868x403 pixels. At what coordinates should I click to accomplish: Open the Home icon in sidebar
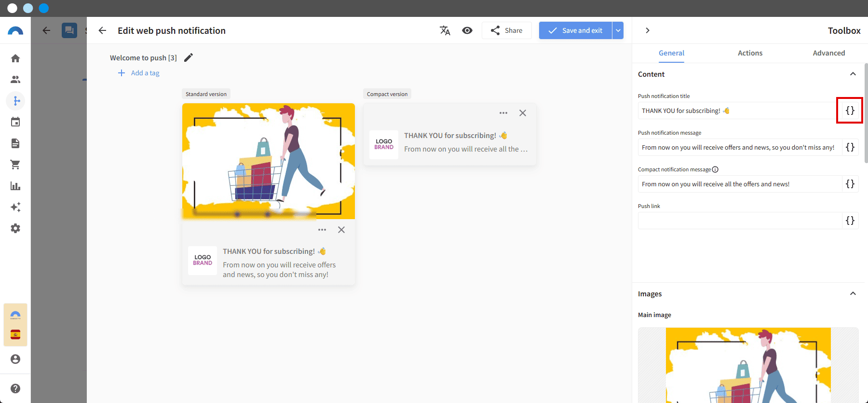tap(15, 58)
